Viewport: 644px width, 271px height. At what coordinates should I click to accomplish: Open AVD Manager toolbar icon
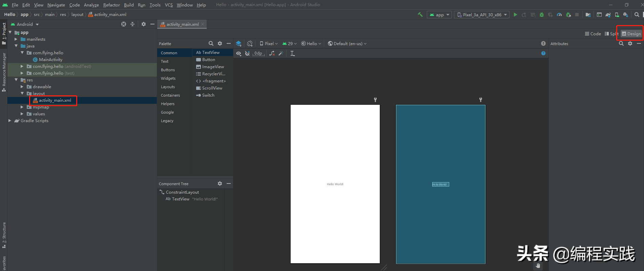coord(617,15)
